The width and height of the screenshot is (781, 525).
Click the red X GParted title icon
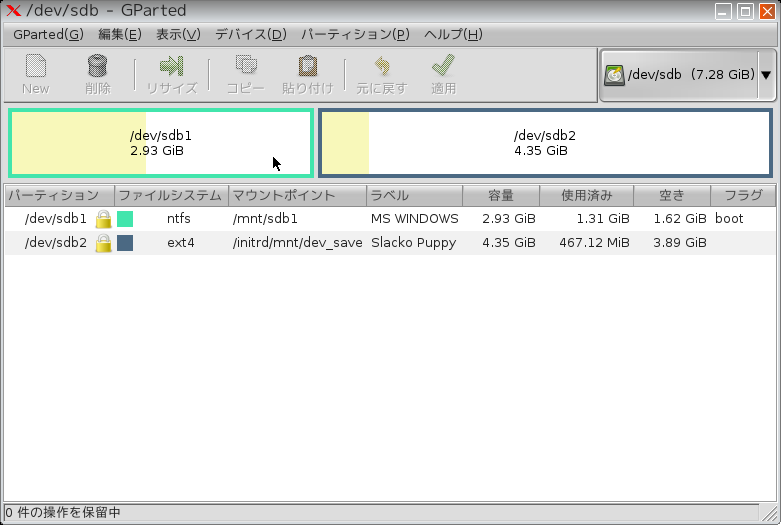(13, 10)
